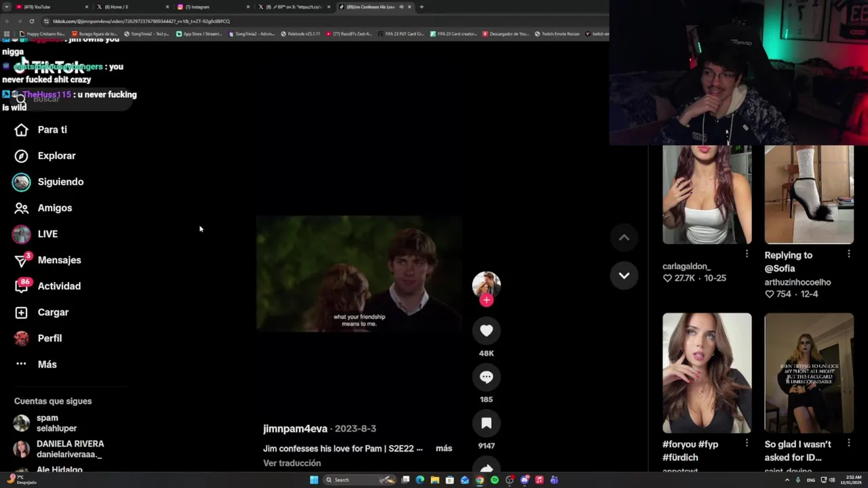Open DANIELA RIVERA followed account
Image resolution: width=868 pixels, height=488 pixels.
58,449
